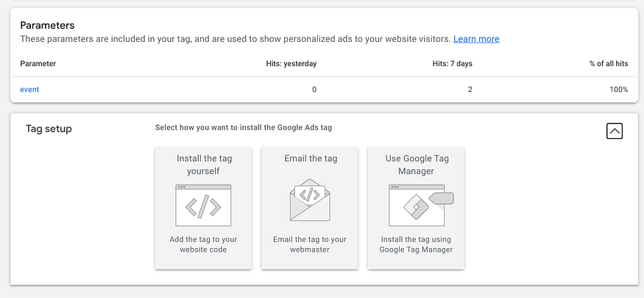Click the gray tag label icon
The image size is (644, 298).
pos(441,198)
